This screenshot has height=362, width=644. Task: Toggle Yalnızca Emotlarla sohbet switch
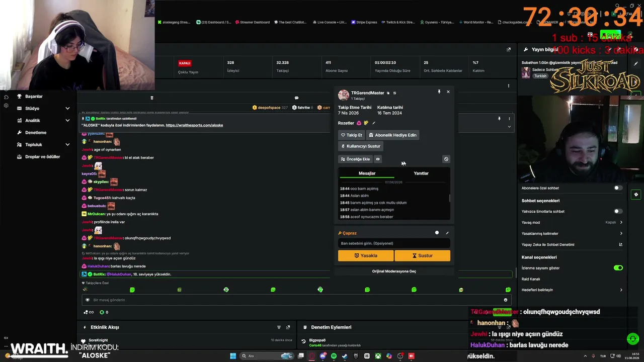click(618, 212)
